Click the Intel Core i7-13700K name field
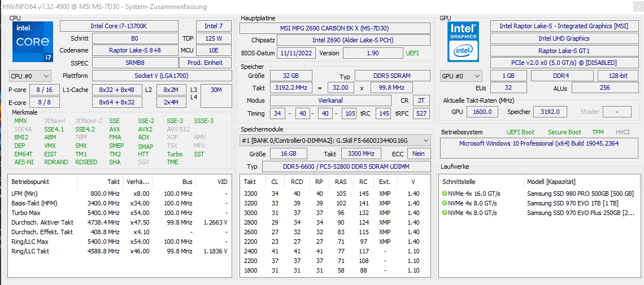Image resolution: width=644 pixels, height=285 pixels. [119, 26]
